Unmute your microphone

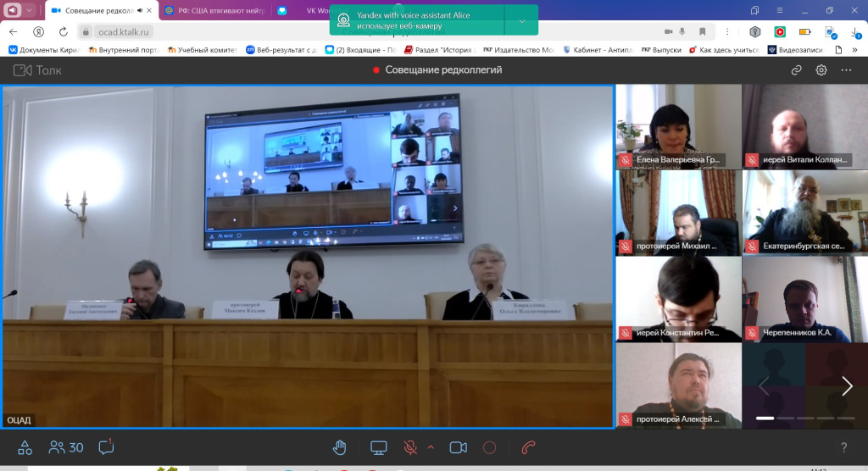(x=411, y=447)
